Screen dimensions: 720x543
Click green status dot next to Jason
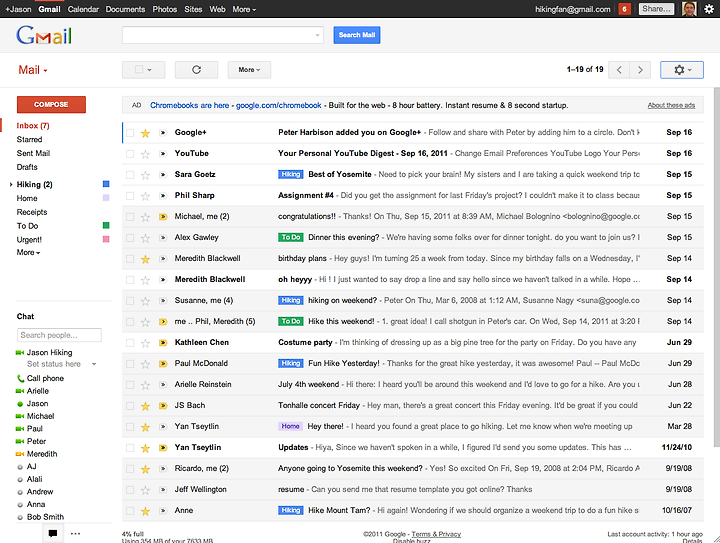(x=20, y=404)
